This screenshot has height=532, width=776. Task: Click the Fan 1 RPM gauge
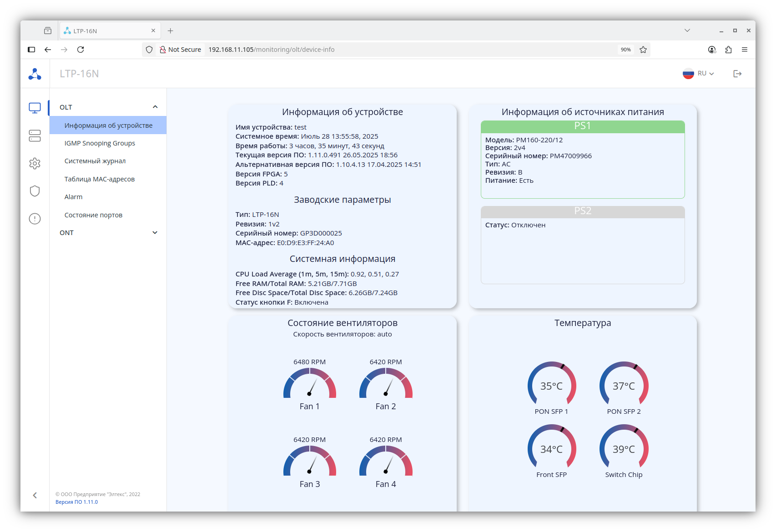coord(309,383)
